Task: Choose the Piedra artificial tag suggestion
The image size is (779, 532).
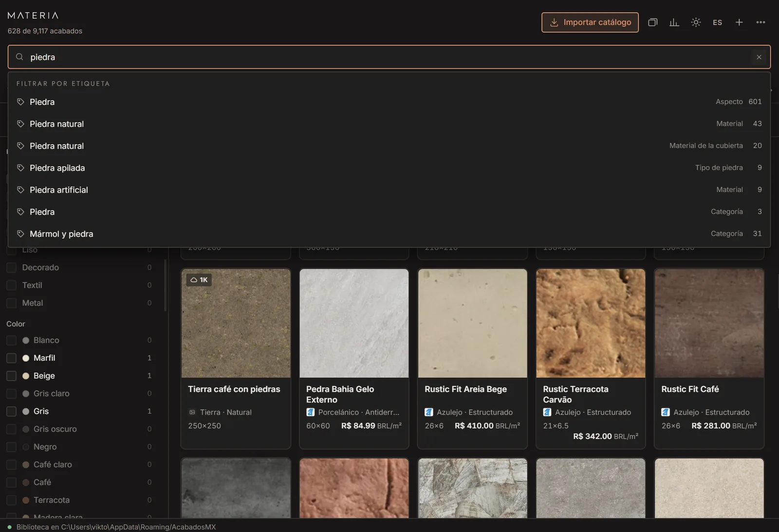Action: pyautogui.click(x=389, y=189)
